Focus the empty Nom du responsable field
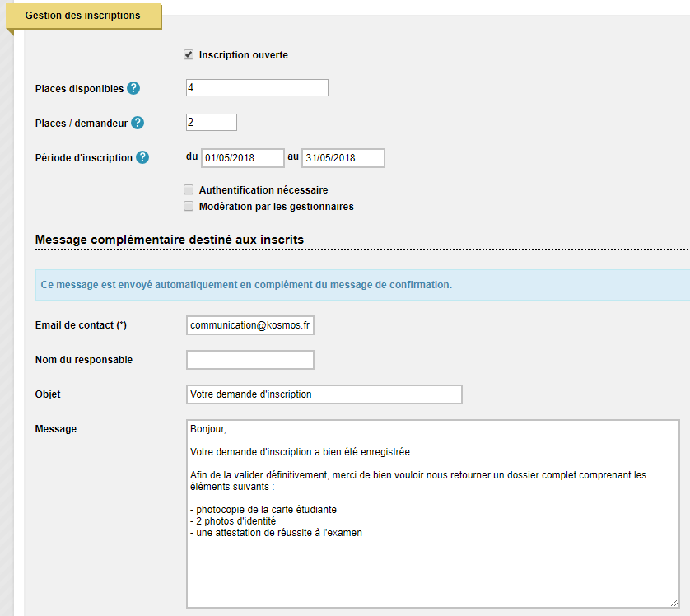690x616 pixels. (x=250, y=360)
